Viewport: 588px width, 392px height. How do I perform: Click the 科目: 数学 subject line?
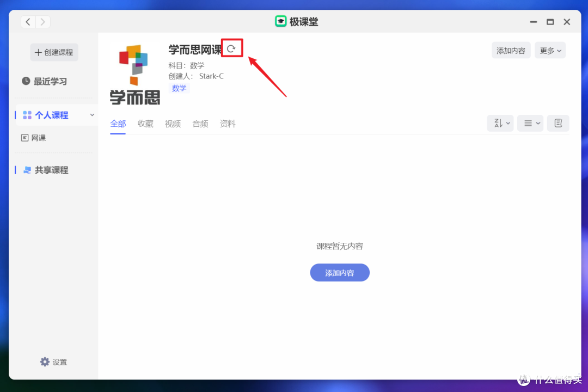click(x=186, y=66)
